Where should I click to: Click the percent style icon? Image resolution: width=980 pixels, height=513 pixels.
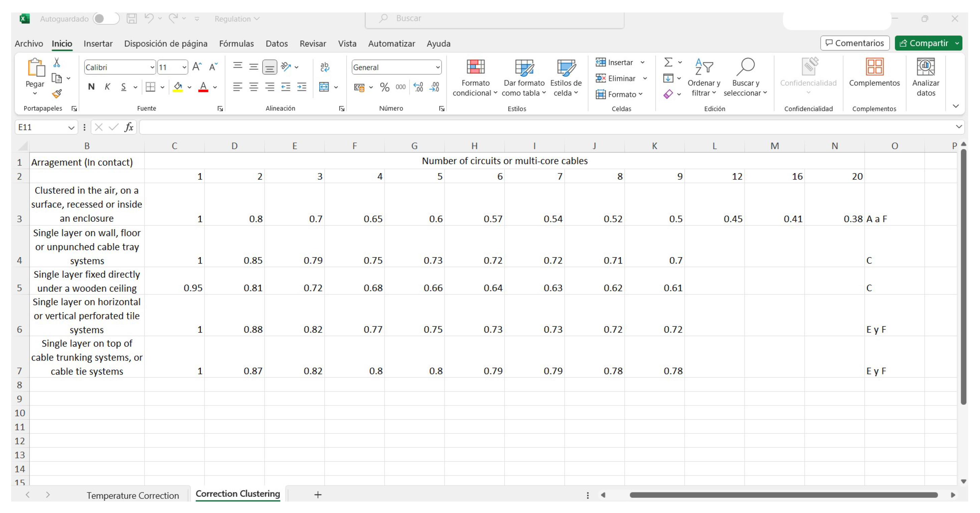(x=385, y=87)
